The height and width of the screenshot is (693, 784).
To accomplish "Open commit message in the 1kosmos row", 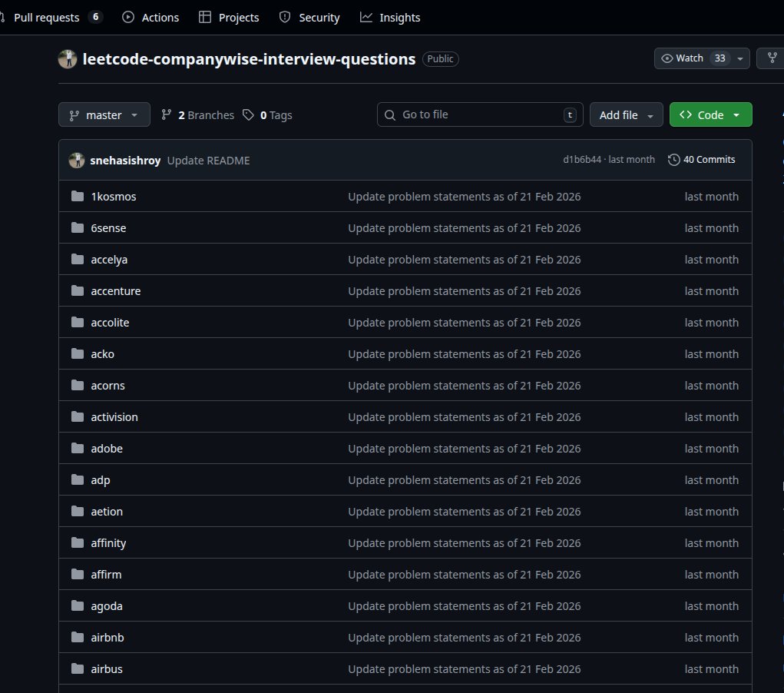I will tap(465, 197).
